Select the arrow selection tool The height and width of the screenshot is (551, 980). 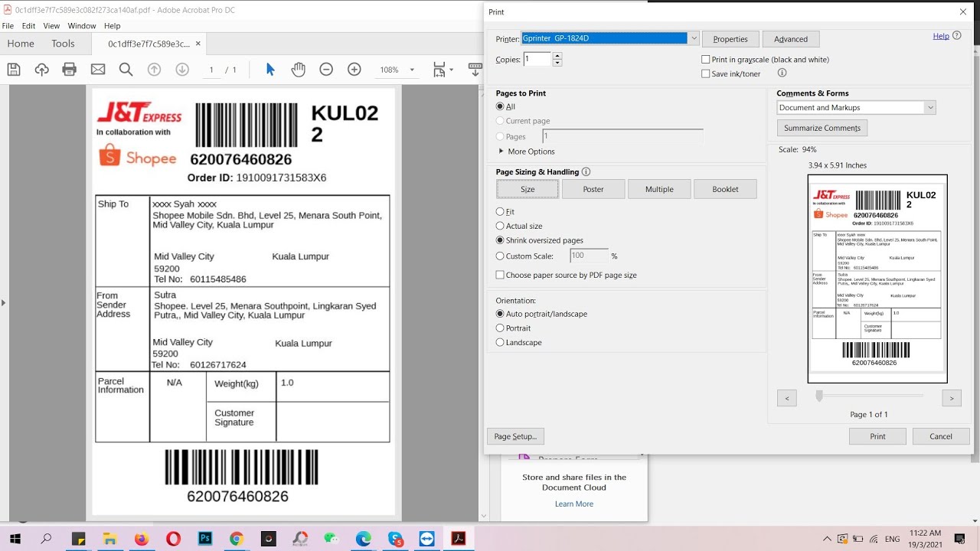270,70
